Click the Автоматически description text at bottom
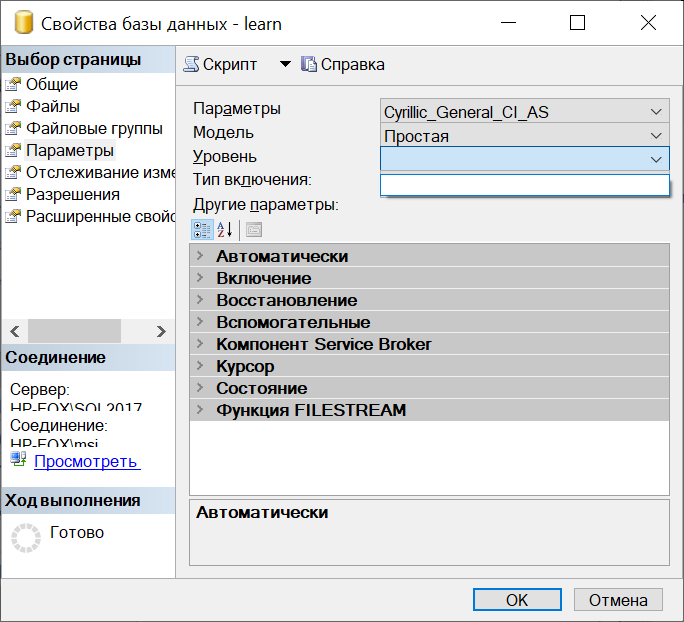This screenshot has height=622, width=684. (262, 513)
